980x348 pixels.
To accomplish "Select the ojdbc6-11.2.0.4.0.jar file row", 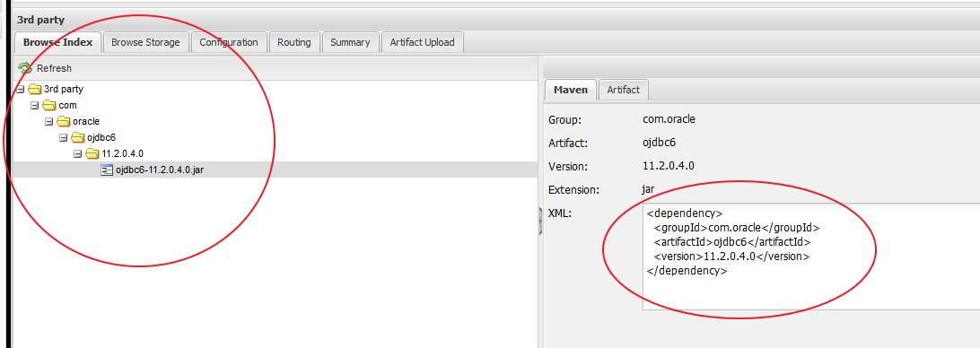I will 275,170.
